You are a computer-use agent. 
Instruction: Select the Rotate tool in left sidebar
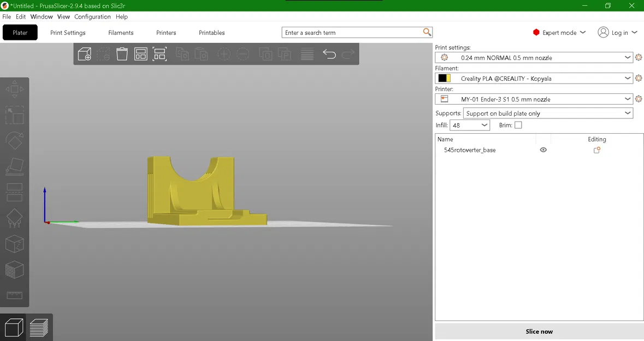pyautogui.click(x=14, y=141)
